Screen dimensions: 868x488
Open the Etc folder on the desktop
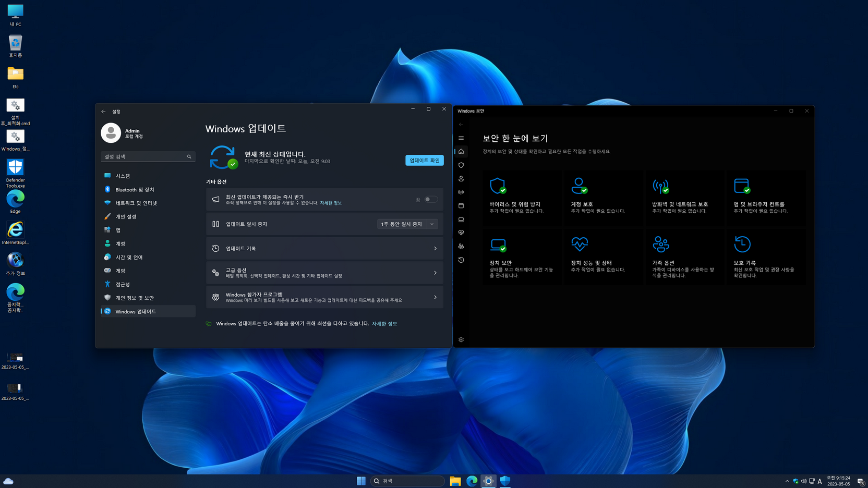pos(15,78)
